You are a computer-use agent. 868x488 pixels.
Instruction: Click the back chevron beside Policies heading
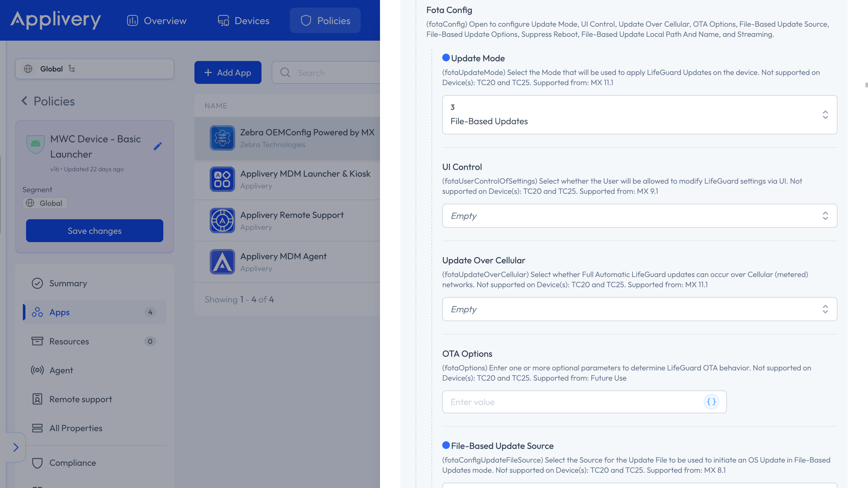[x=24, y=101]
